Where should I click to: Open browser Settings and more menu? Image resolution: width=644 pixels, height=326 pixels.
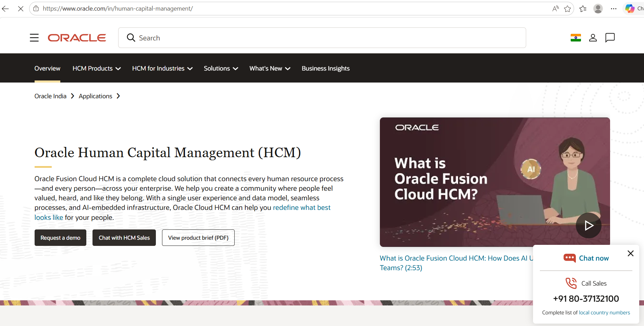tap(614, 9)
